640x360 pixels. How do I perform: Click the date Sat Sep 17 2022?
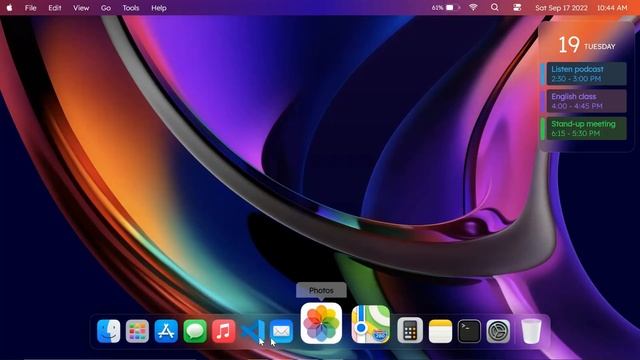[x=562, y=8]
